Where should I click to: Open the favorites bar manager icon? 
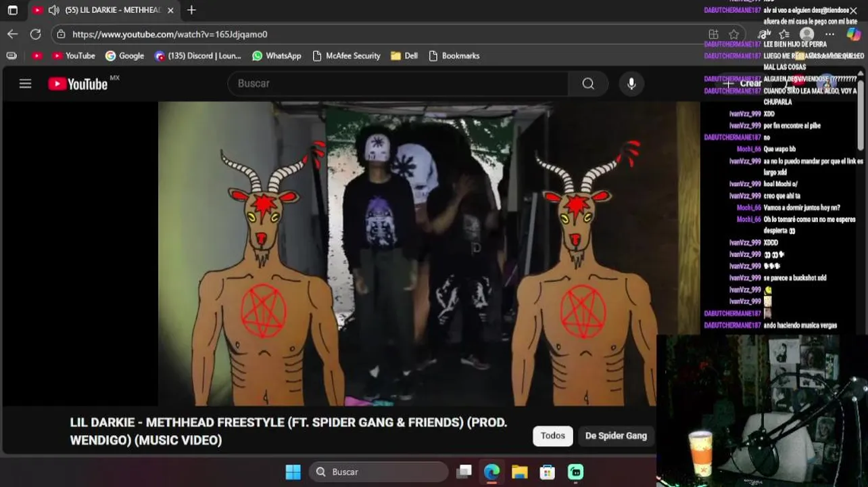pyautogui.click(x=11, y=55)
